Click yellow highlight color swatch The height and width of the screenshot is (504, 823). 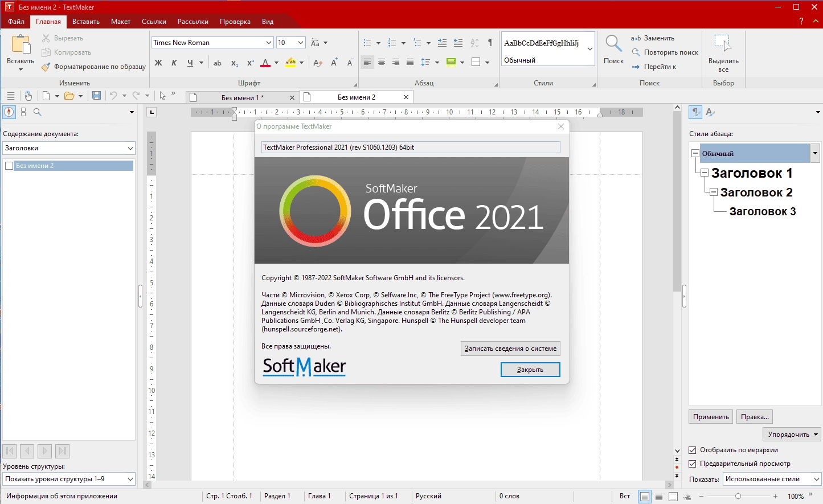click(x=291, y=63)
